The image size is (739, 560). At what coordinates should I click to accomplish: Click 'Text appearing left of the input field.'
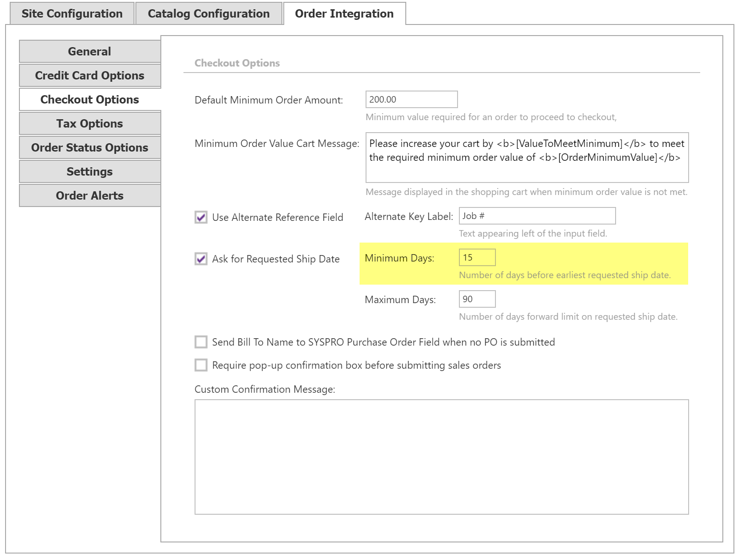(x=533, y=234)
